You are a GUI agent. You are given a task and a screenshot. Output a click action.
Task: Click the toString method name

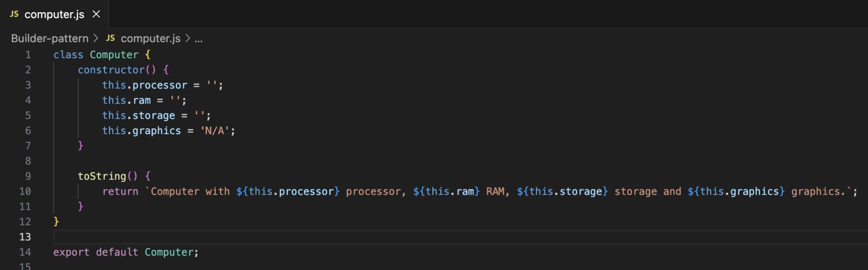point(102,176)
